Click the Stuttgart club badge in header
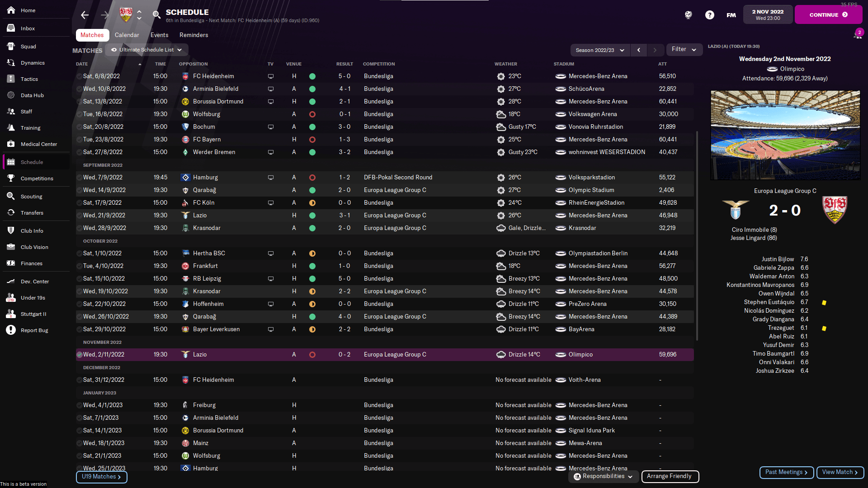This screenshot has width=868, height=488. [126, 15]
